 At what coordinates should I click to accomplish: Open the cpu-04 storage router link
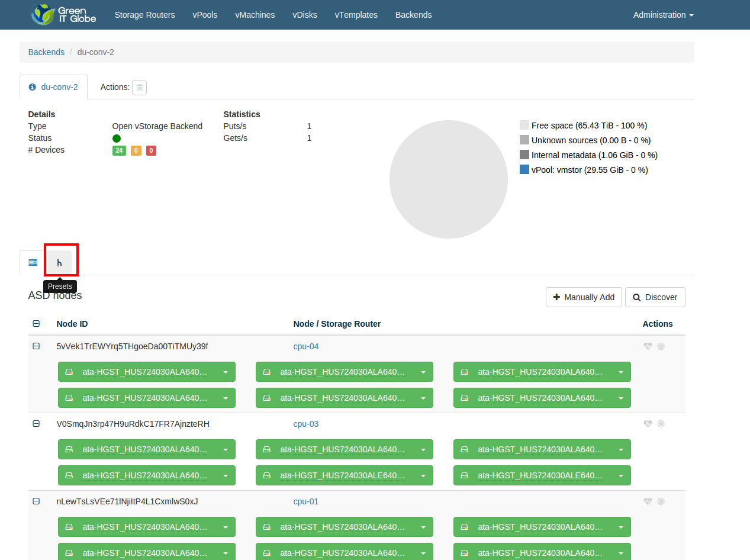tap(306, 346)
